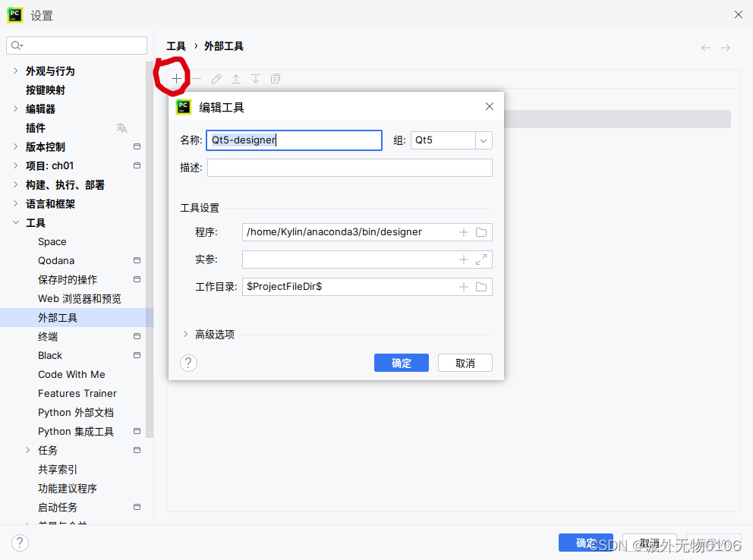
Task: Click the remove tool minus icon
Action: pos(196,78)
